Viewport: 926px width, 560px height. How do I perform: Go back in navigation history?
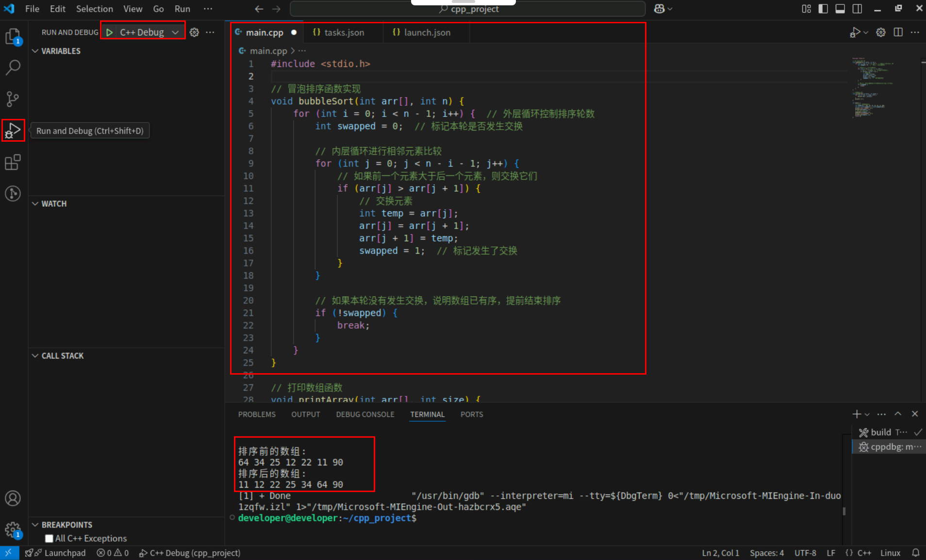point(259,9)
